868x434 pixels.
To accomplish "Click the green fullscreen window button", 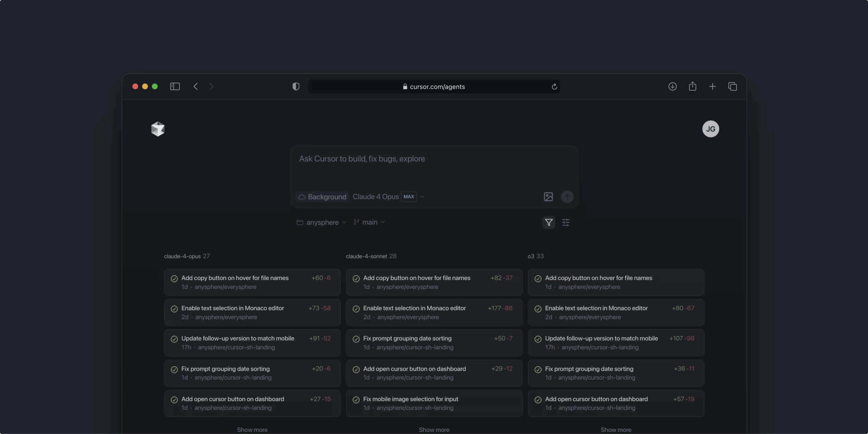I will (x=155, y=86).
